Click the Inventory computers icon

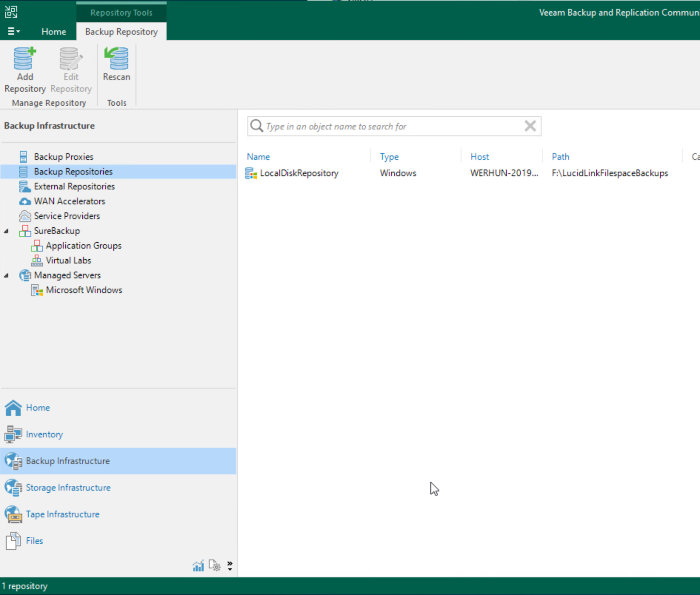tap(13, 435)
